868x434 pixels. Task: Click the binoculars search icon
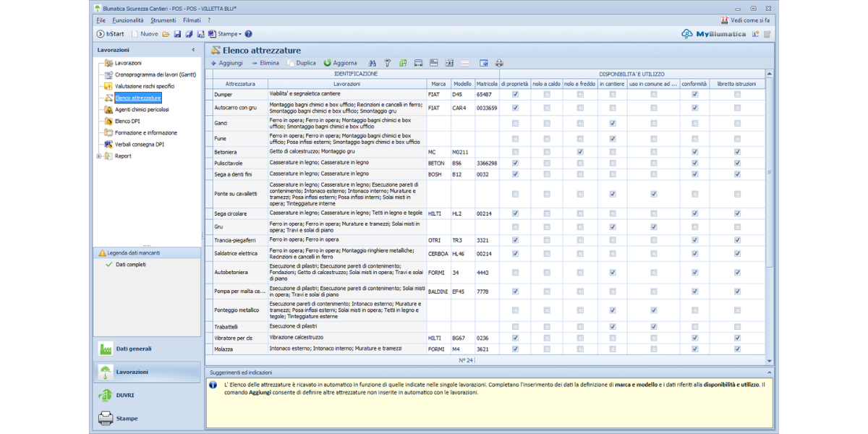point(373,63)
